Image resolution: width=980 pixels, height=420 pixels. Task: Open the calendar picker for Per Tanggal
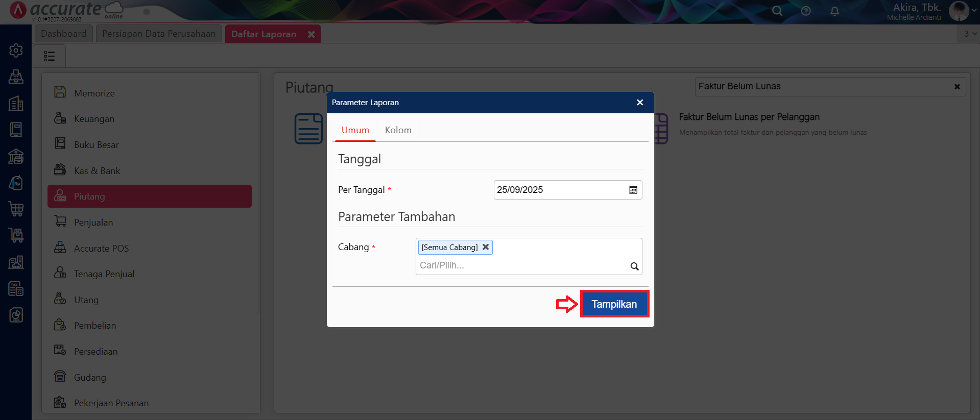tap(633, 190)
